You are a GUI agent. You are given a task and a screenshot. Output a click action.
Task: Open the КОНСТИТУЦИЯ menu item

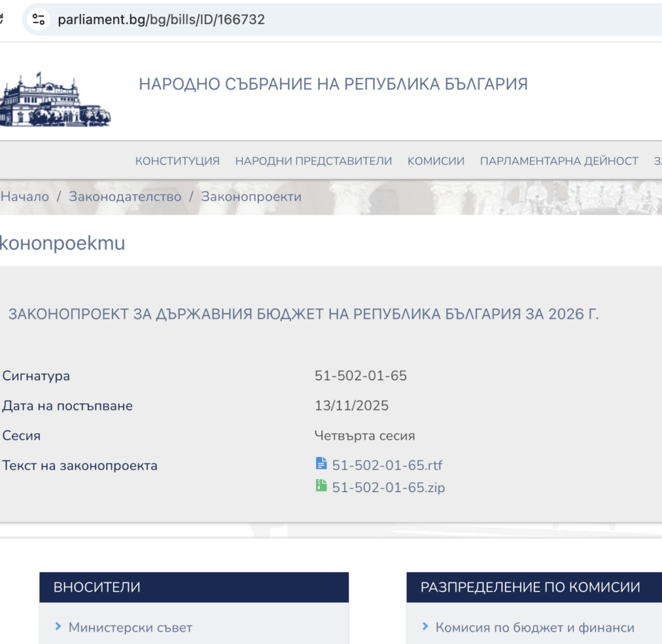click(177, 161)
